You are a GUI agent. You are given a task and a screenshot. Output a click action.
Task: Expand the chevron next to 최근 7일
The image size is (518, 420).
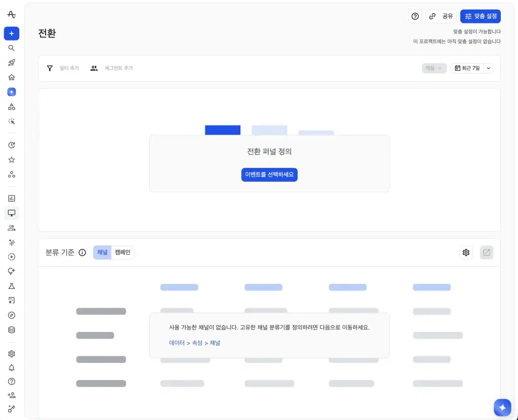click(488, 68)
